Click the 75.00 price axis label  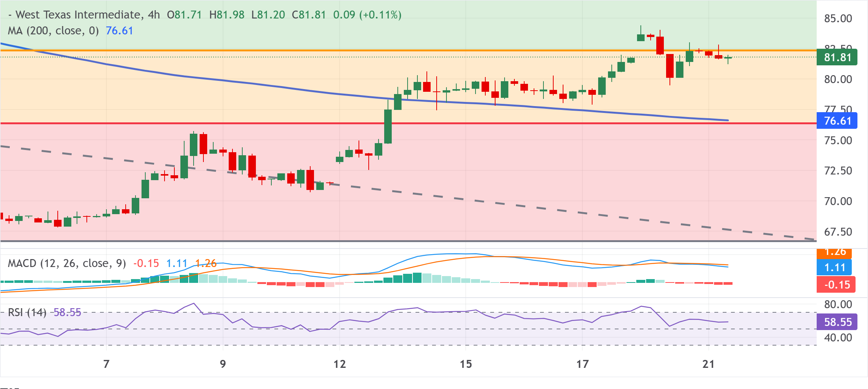838,140
